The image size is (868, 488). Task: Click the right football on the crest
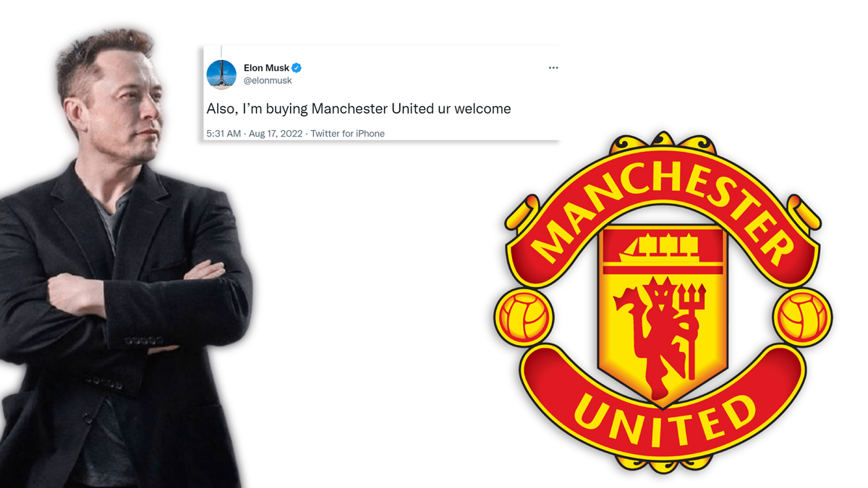coord(803,317)
